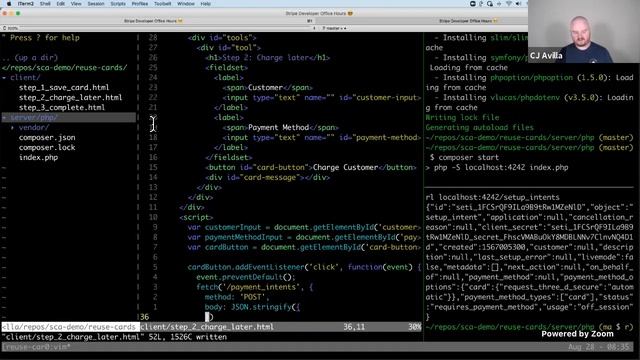This screenshot has height=360, width=640.
Task: Go up a dir in the file tree
Action: coord(30,58)
